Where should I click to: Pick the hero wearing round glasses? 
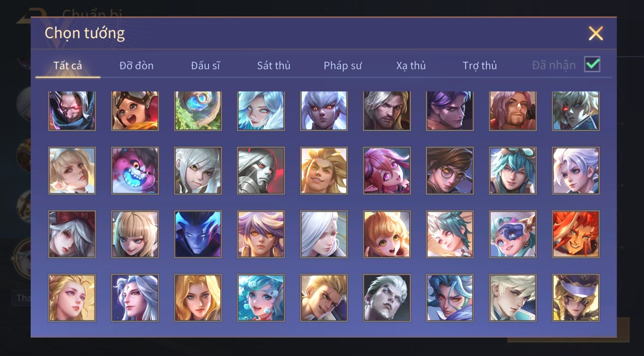click(x=450, y=171)
